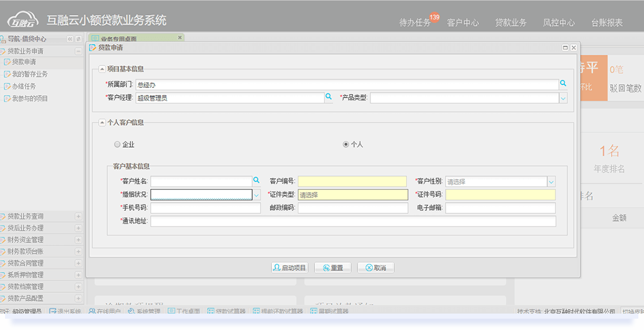Image resolution: width=644 pixels, height=330 pixels.
Task: Click the 客户编号 input field
Action: tap(352, 181)
